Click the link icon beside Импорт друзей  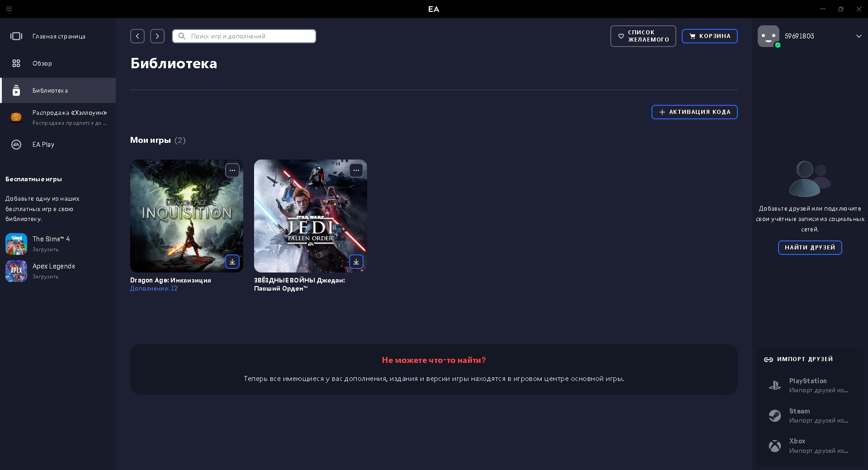[769, 360]
